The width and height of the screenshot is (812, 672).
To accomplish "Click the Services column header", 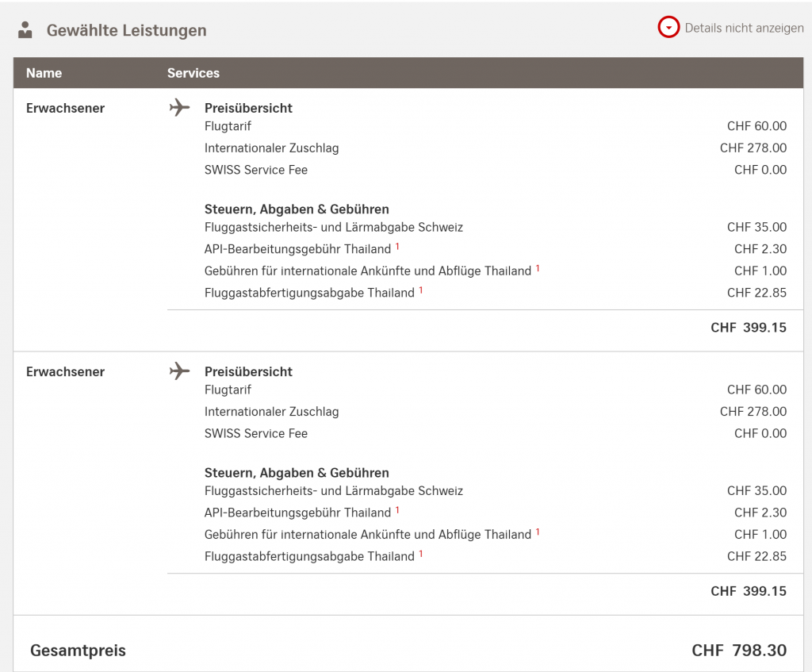I will [193, 73].
